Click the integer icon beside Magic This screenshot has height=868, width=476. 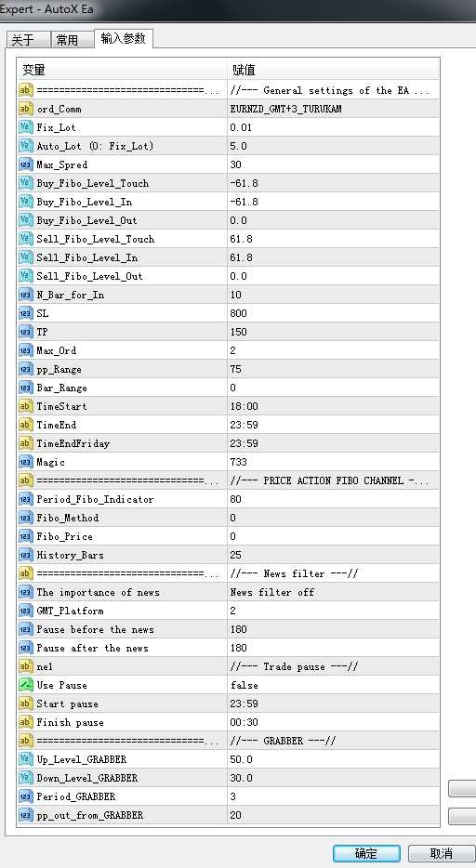click(x=26, y=462)
